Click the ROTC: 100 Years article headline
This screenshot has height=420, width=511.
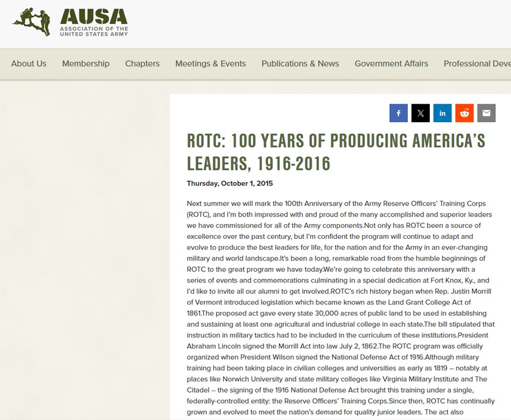click(x=335, y=152)
